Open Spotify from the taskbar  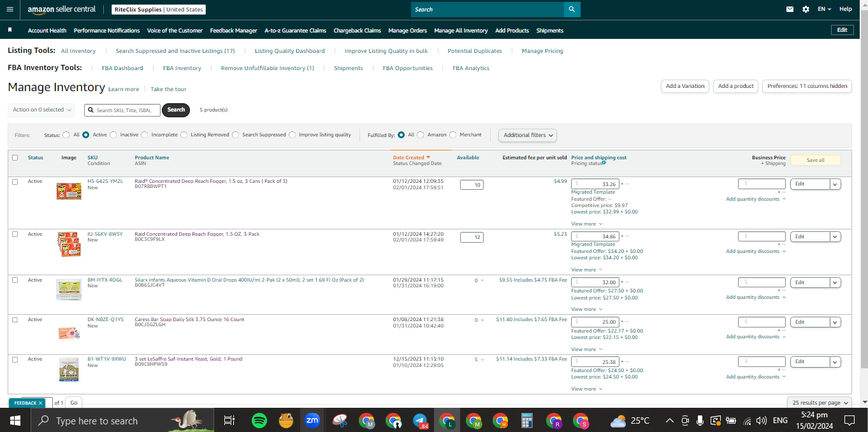pyautogui.click(x=259, y=421)
